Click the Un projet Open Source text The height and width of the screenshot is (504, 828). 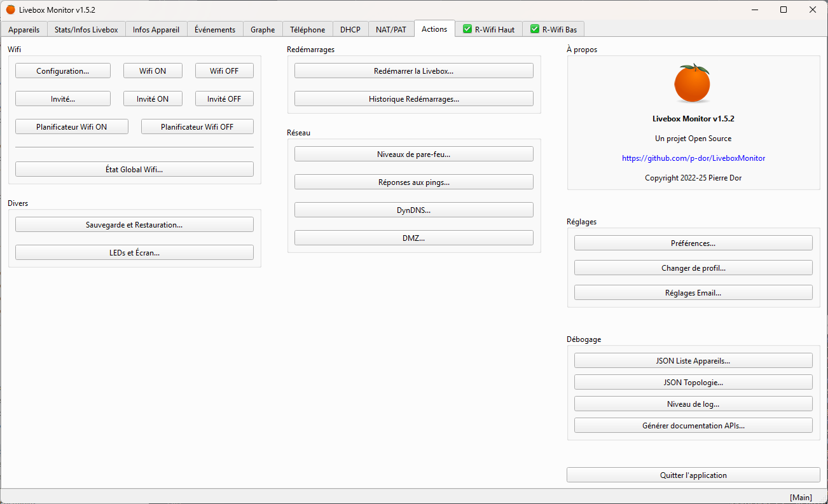[693, 138]
